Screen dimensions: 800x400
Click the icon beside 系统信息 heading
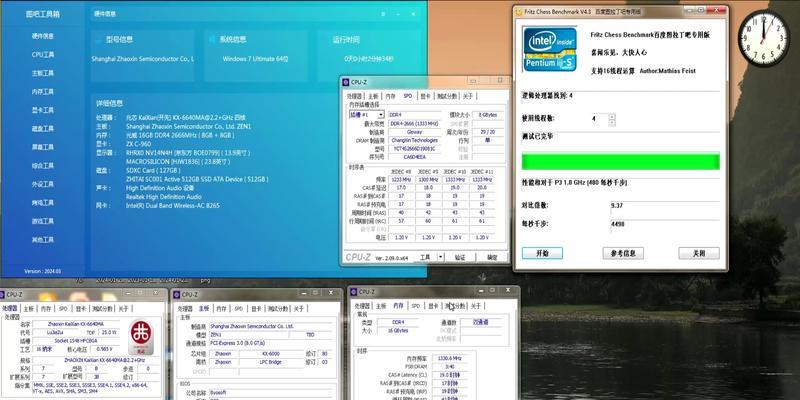point(213,39)
